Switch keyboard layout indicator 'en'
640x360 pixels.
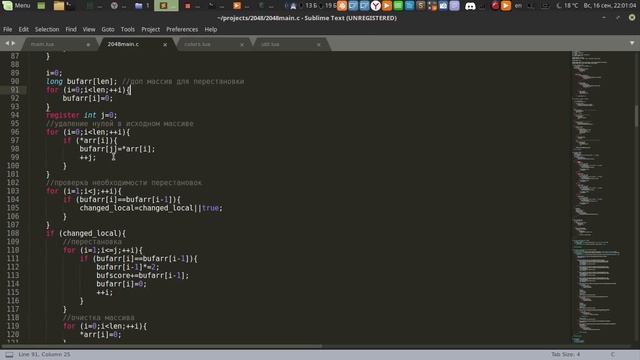[x=518, y=6]
